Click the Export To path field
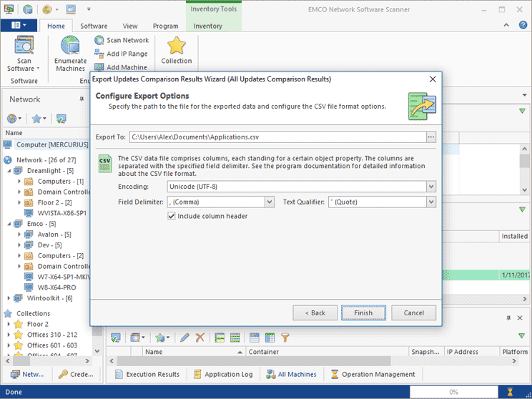Viewport: 532px width, 399px height. point(277,137)
